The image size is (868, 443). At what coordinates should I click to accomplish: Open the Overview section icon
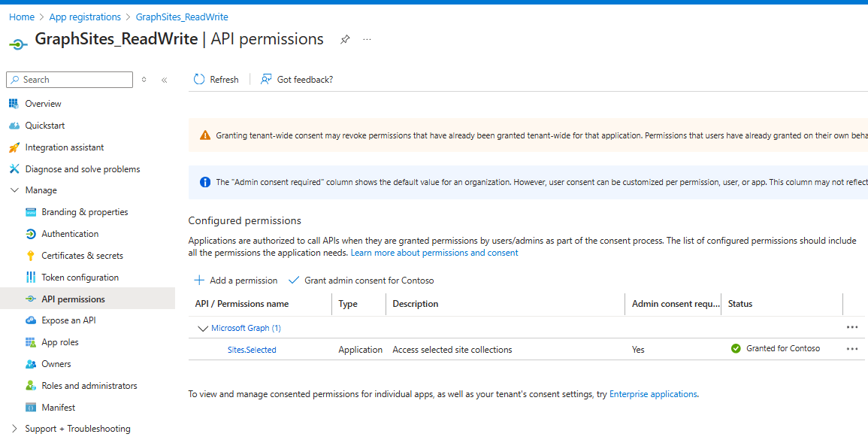(13, 103)
